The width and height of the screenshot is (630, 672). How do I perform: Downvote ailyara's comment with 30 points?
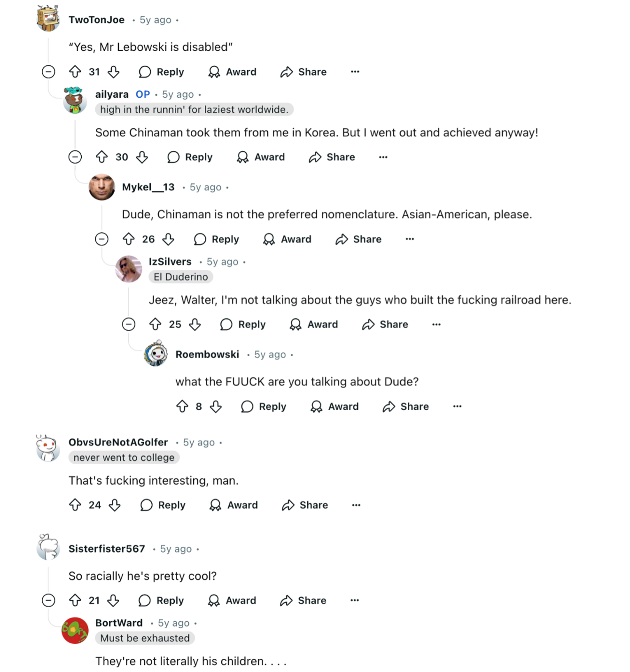click(142, 157)
